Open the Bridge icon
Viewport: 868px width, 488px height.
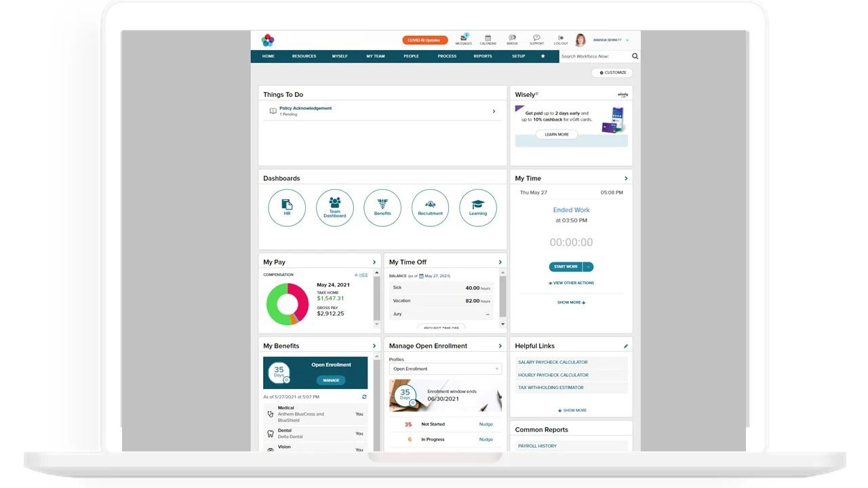click(x=512, y=39)
